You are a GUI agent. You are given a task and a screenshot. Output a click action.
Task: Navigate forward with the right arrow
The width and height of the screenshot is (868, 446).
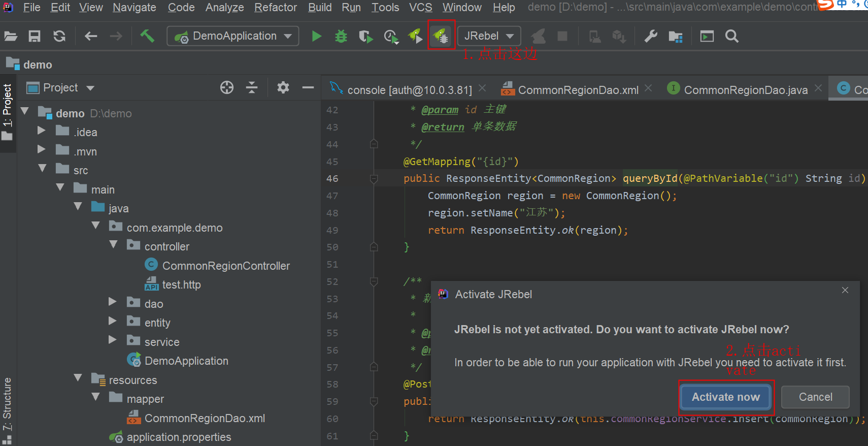[x=116, y=36]
